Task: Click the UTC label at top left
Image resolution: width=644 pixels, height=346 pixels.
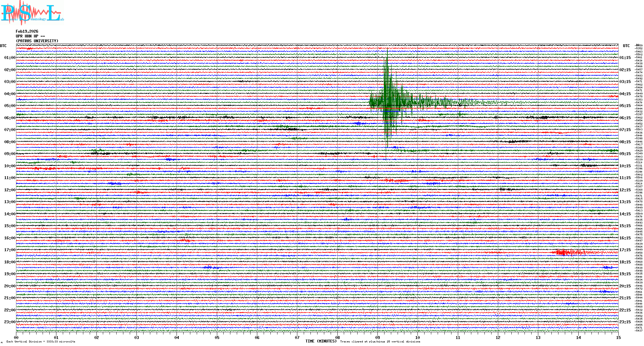Action: (x=3, y=46)
